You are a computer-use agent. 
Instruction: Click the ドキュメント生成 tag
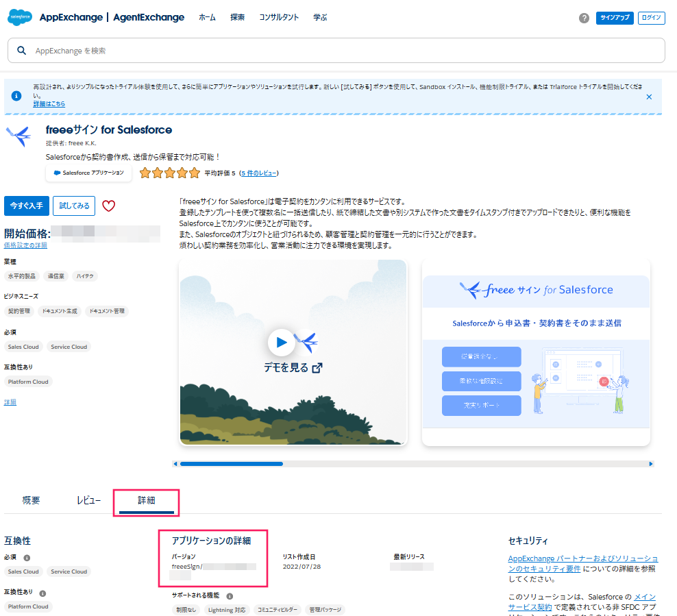pyautogui.click(x=60, y=311)
